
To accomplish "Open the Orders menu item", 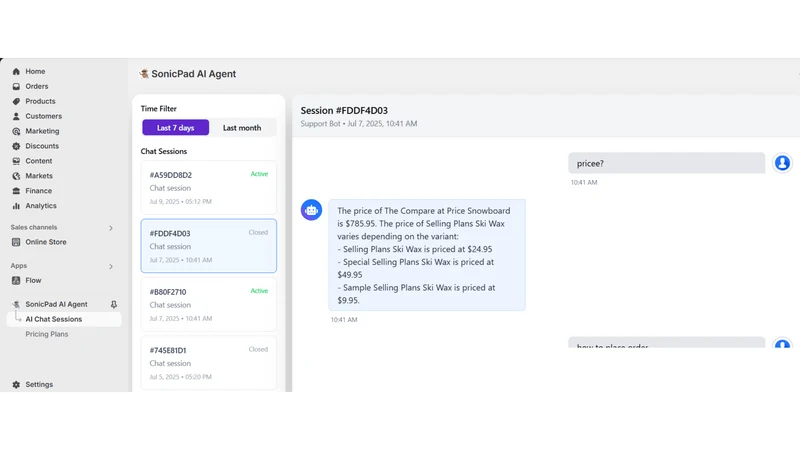I will (37, 86).
